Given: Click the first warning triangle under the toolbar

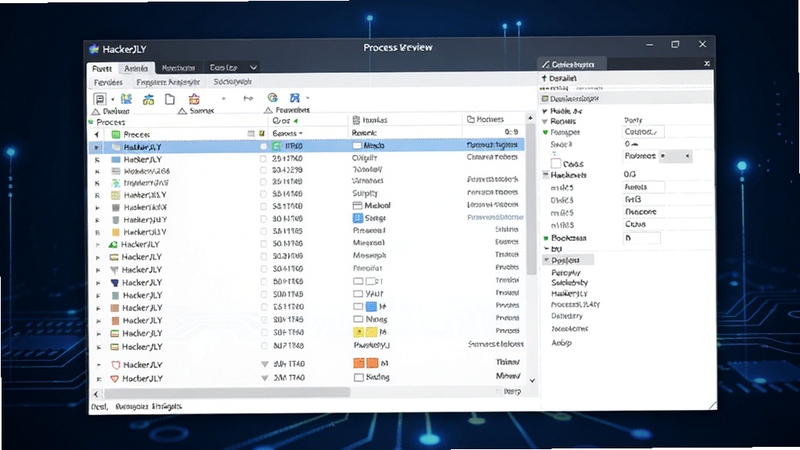Looking at the screenshot, I should 95,111.
